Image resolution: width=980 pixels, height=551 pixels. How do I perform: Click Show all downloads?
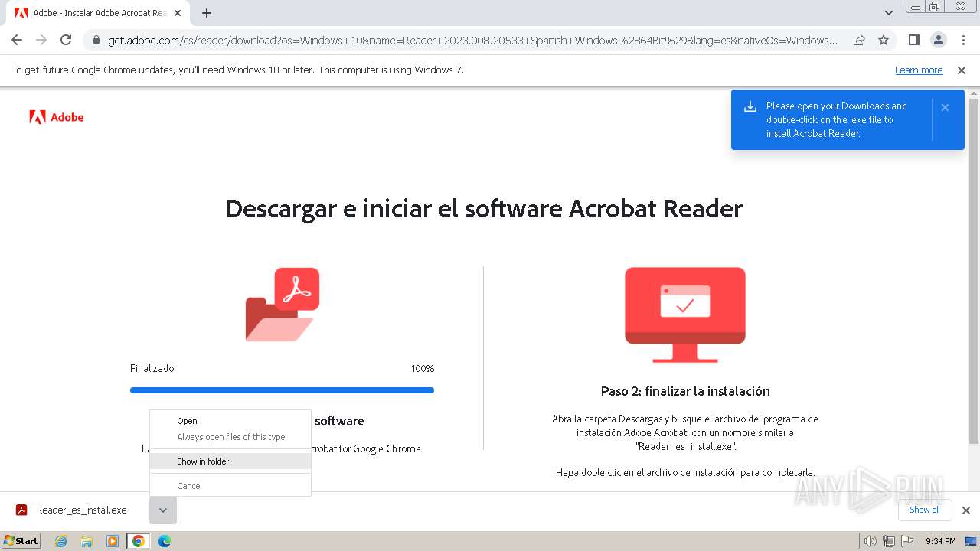pyautogui.click(x=925, y=510)
